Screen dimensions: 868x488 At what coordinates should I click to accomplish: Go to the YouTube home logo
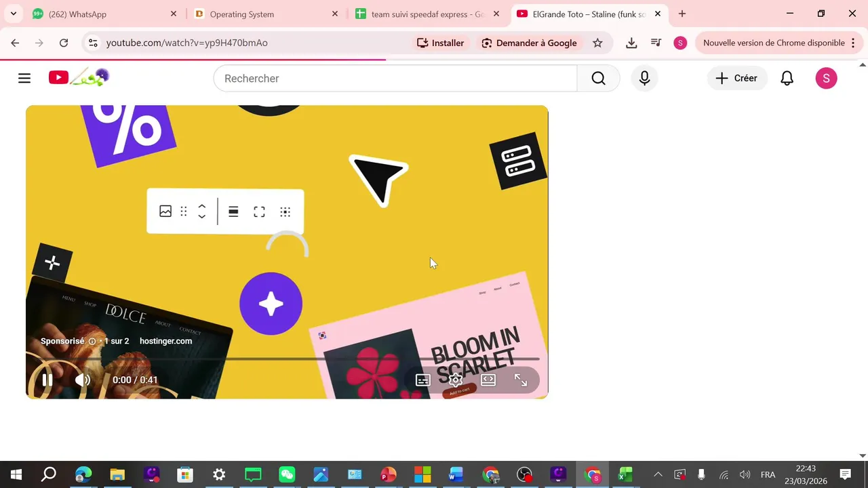(79, 77)
